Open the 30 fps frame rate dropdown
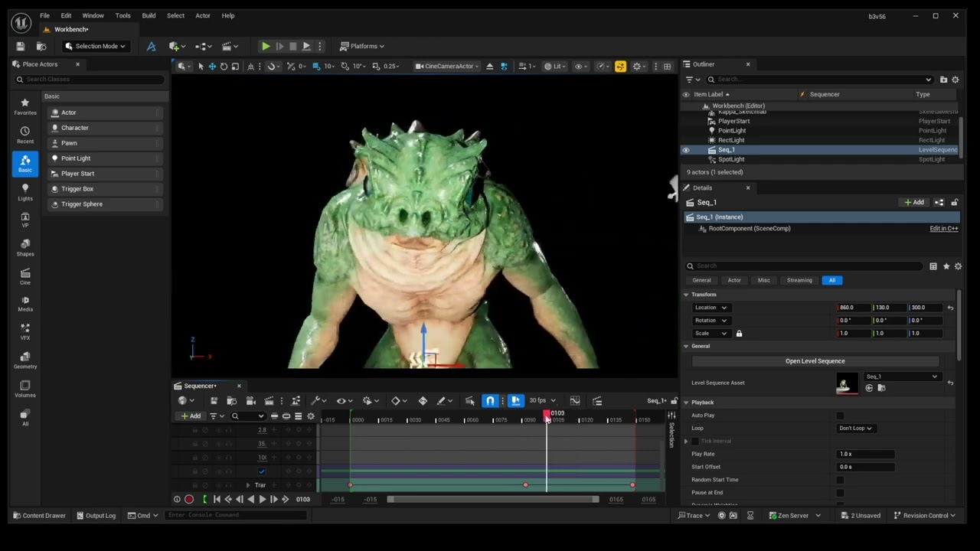The image size is (980, 551). (542, 400)
